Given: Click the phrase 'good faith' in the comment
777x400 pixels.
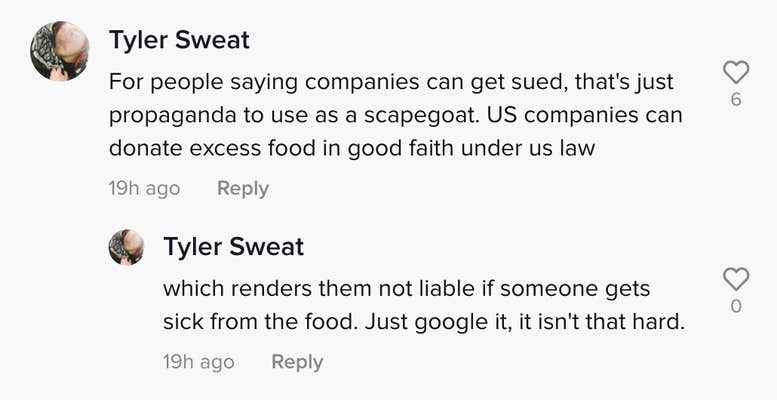Looking at the screenshot, I should click(x=400, y=150).
